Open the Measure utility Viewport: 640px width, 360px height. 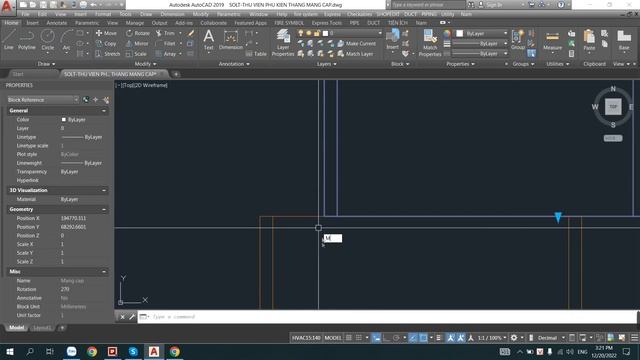click(x=552, y=40)
